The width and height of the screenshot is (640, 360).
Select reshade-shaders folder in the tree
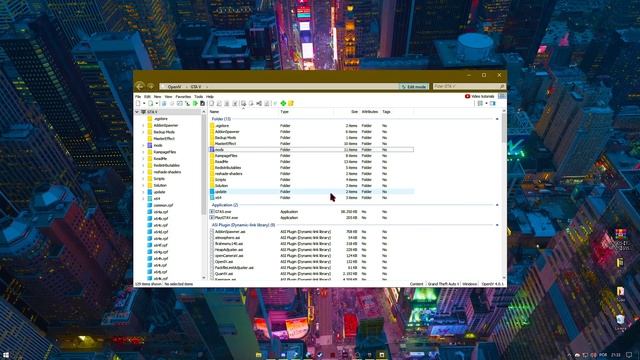point(167,172)
